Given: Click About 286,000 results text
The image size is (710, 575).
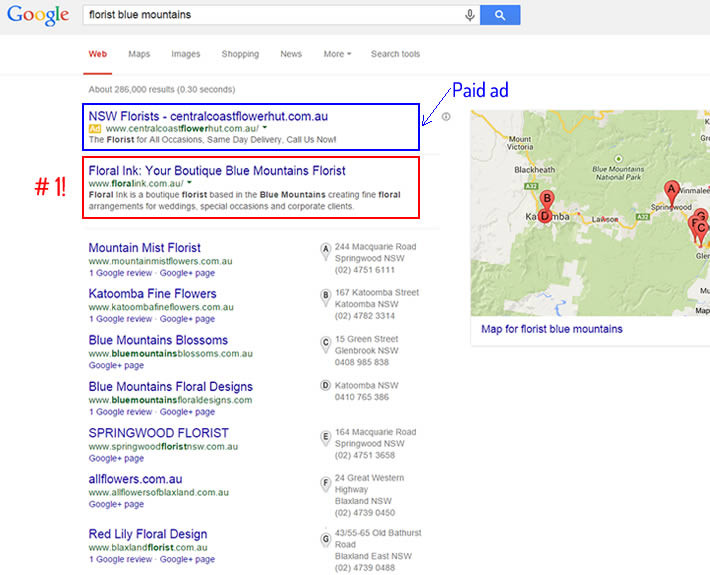Looking at the screenshot, I should pyautogui.click(x=162, y=89).
